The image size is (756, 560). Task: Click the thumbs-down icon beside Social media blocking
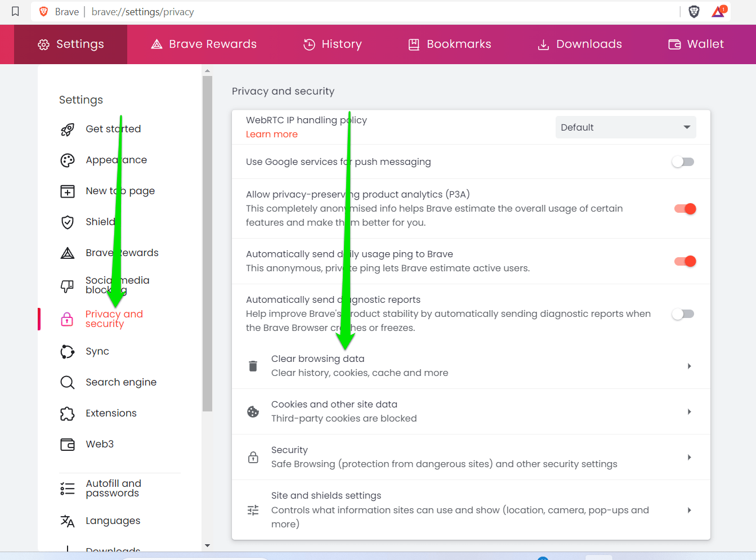[67, 286]
